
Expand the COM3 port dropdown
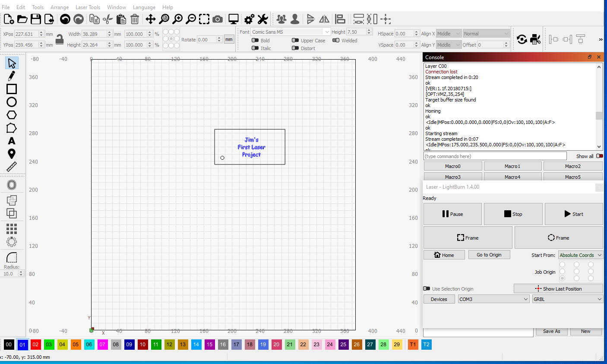[494, 299]
